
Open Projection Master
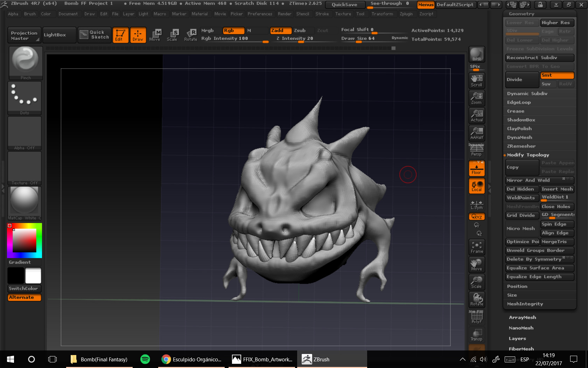pyautogui.click(x=24, y=35)
